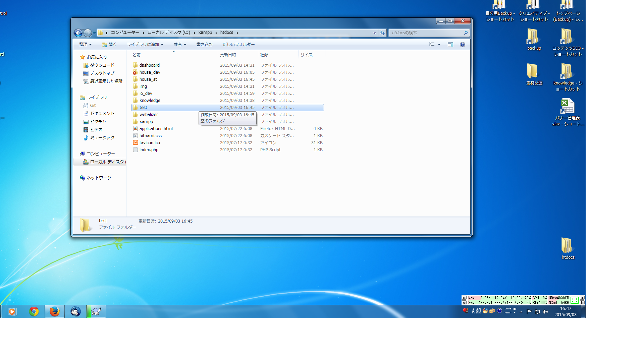Viewport: 644px width, 362px height.
Task: Open the view options dropdown arrow
Action: point(439,45)
